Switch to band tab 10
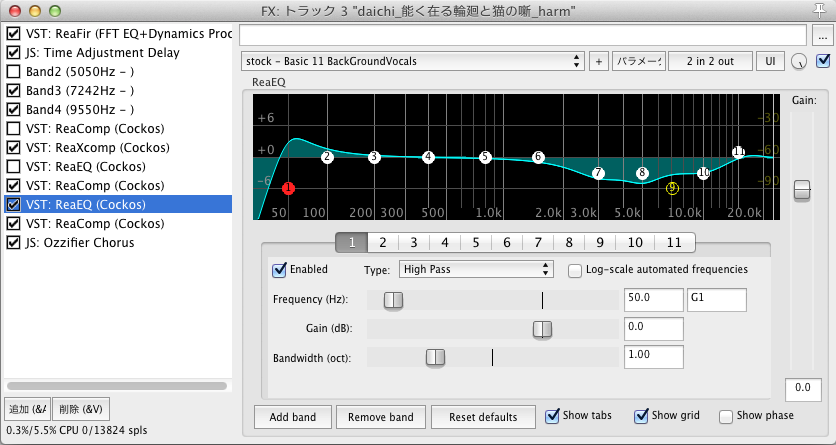This screenshot has width=836, height=445. pyautogui.click(x=635, y=242)
